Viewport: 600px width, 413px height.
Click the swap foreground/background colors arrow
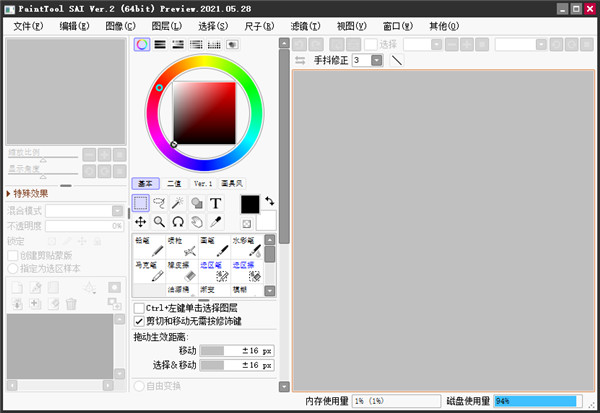pyautogui.click(x=269, y=201)
